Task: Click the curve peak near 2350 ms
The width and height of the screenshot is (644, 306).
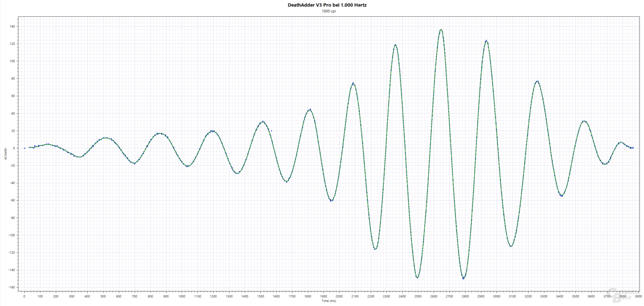Action: tap(395, 45)
